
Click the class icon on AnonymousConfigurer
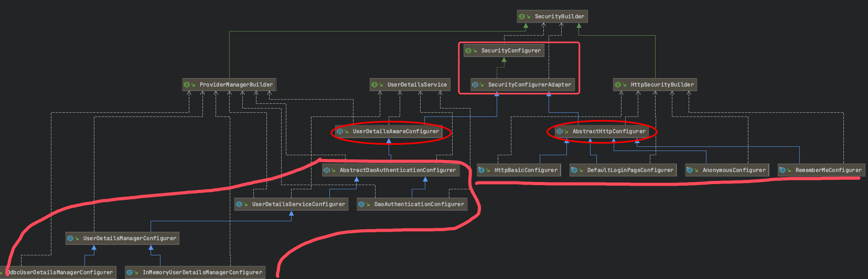click(x=690, y=170)
